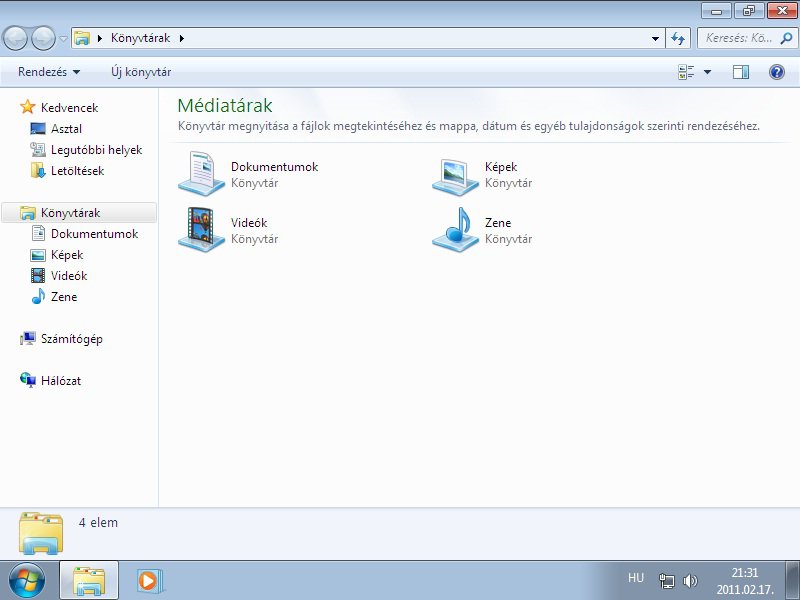Screen dimensions: 800x600
Task: Click the Back navigation arrow button
Action: coord(15,38)
